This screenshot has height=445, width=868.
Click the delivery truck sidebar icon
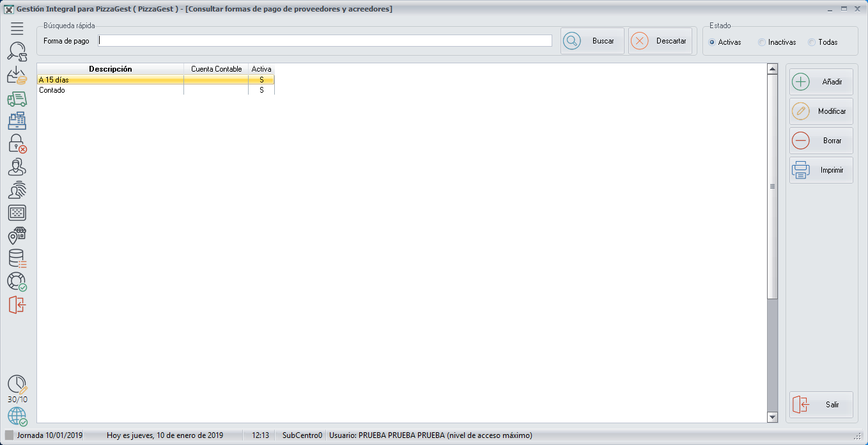pos(17,98)
